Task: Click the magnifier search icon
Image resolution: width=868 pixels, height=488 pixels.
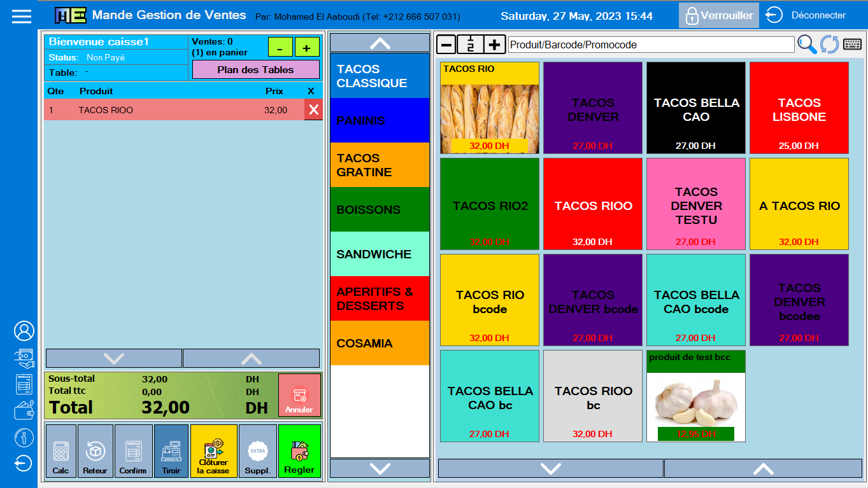Action: [x=807, y=45]
